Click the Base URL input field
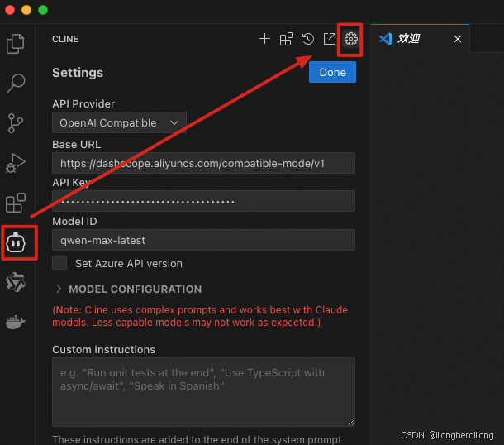The image size is (504, 445). tap(203, 163)
